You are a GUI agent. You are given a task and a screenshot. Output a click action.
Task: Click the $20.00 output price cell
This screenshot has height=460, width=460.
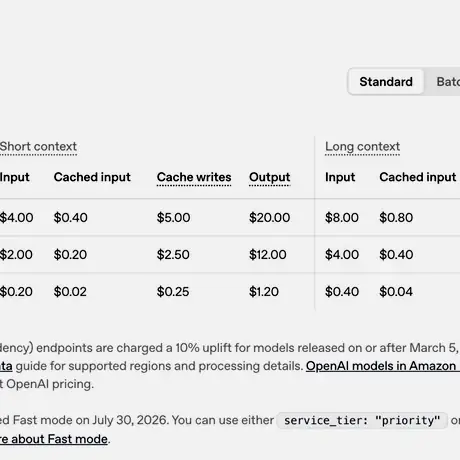(x=269, y=218)
